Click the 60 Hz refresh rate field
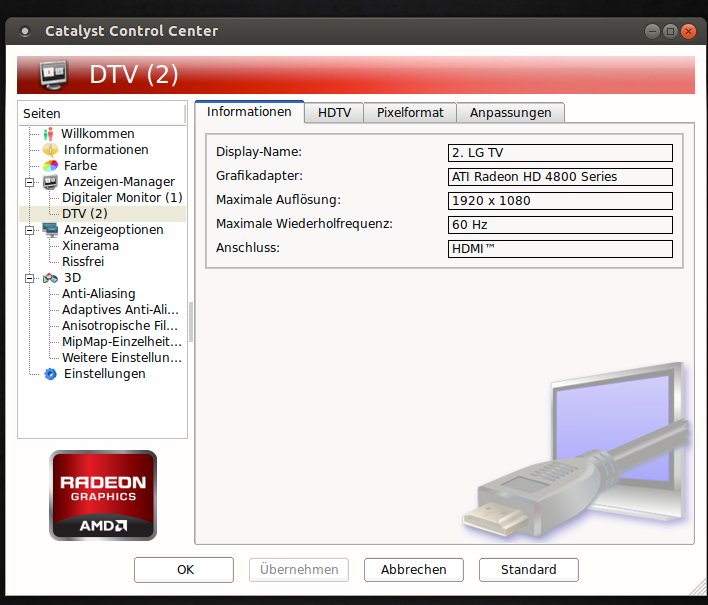The width and height of the screenshot is (708, 605). click(560, 224)
